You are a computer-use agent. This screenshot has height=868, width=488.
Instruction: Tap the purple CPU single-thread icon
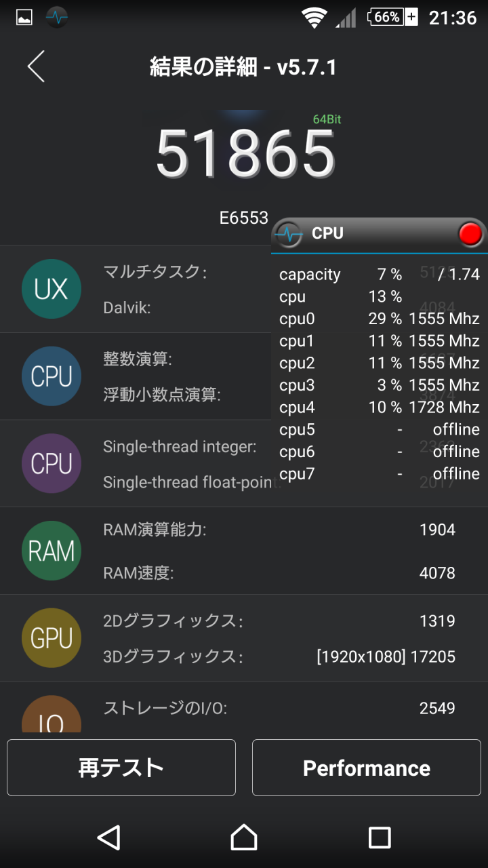(x=52, y=464)
